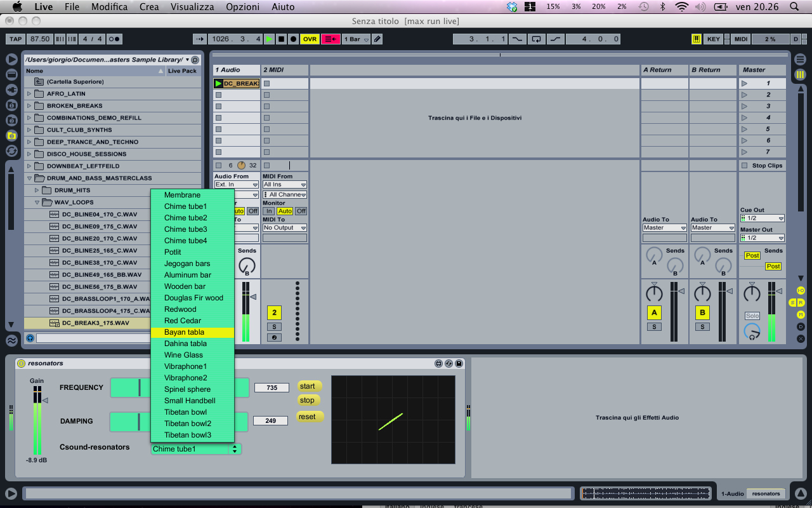This screenshot has height=508, width=812.
Task: Expand the AFRO_LATIN folder
Action: pyautogui.click(x=29, y=93)
